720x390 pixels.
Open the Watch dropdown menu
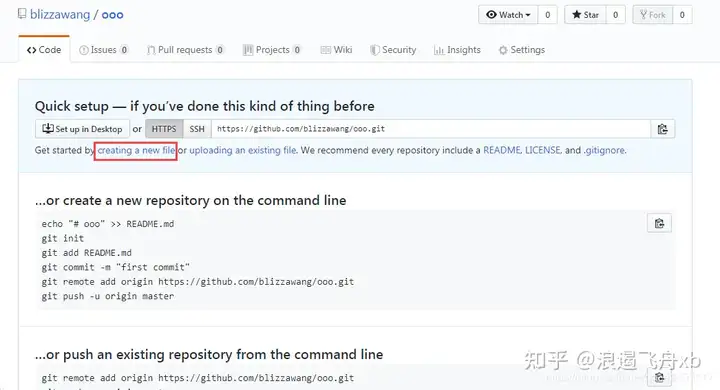click(x=508, y=15)
